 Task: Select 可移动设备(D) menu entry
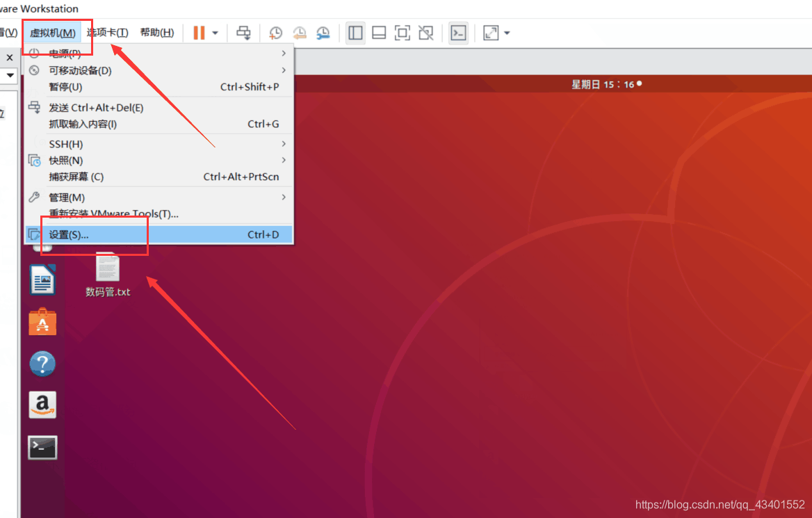pyautogui.click(x=159, y=70)
